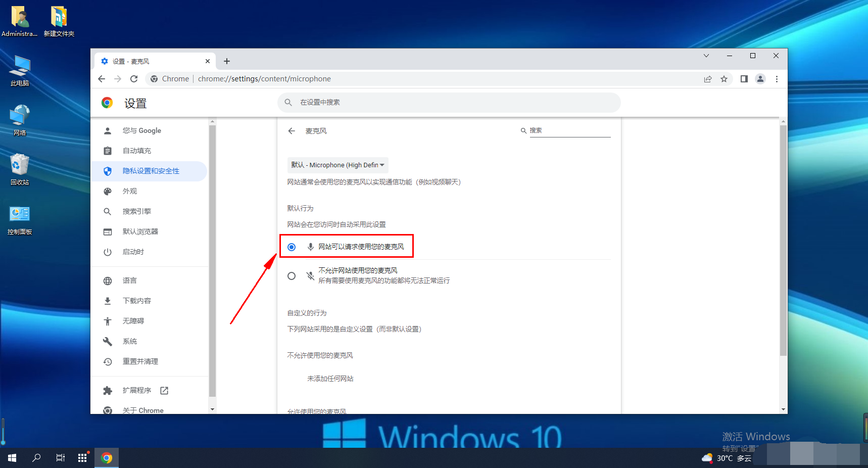This screenshot has height=468, width=868.
Task: Click the browser back navigation arrow
Action: pos(102,79)
